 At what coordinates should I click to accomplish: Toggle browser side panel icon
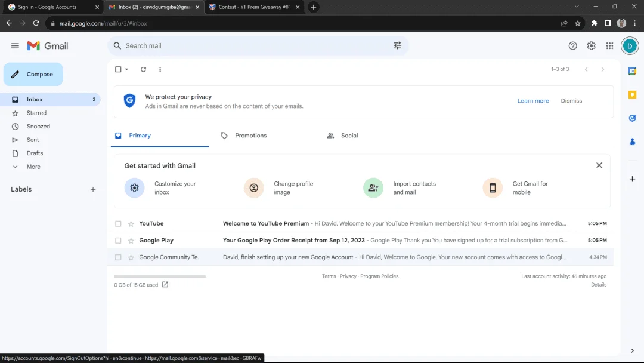pyautogui.click(x=608, y=23)
